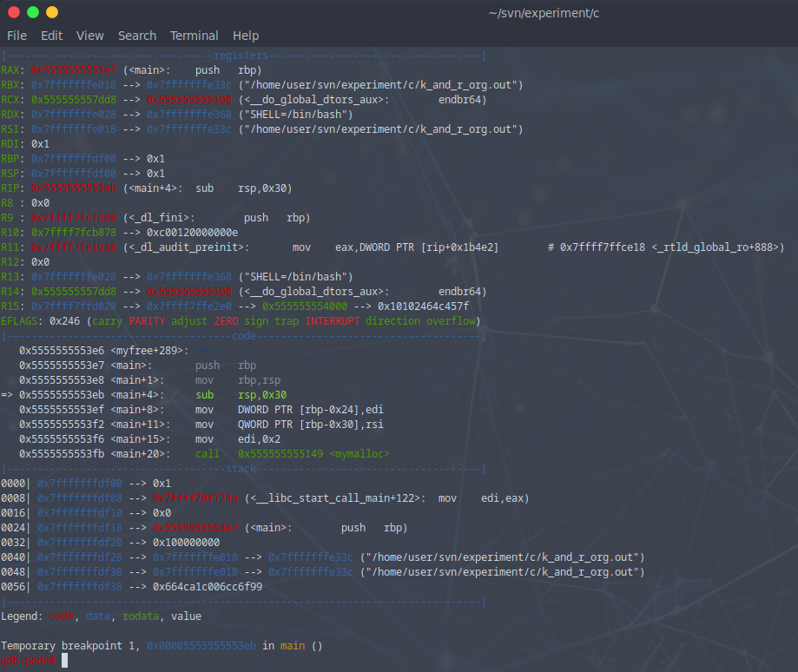Click RBP value 0x7fffffffdf00
The height and width of the screenshot is (672, 798).
pos(74,159)
